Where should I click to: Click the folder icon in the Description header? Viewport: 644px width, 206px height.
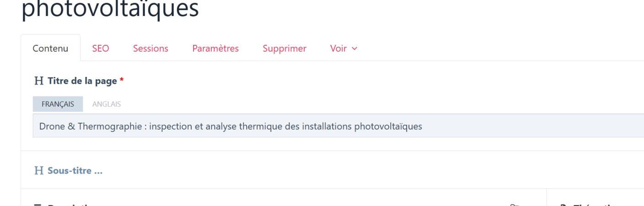[515, 205]
